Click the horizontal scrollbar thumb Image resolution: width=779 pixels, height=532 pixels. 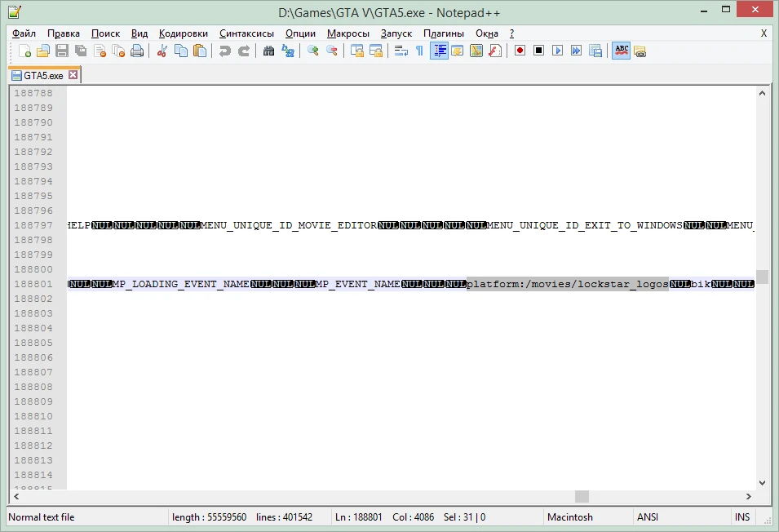tap(582, 496)
